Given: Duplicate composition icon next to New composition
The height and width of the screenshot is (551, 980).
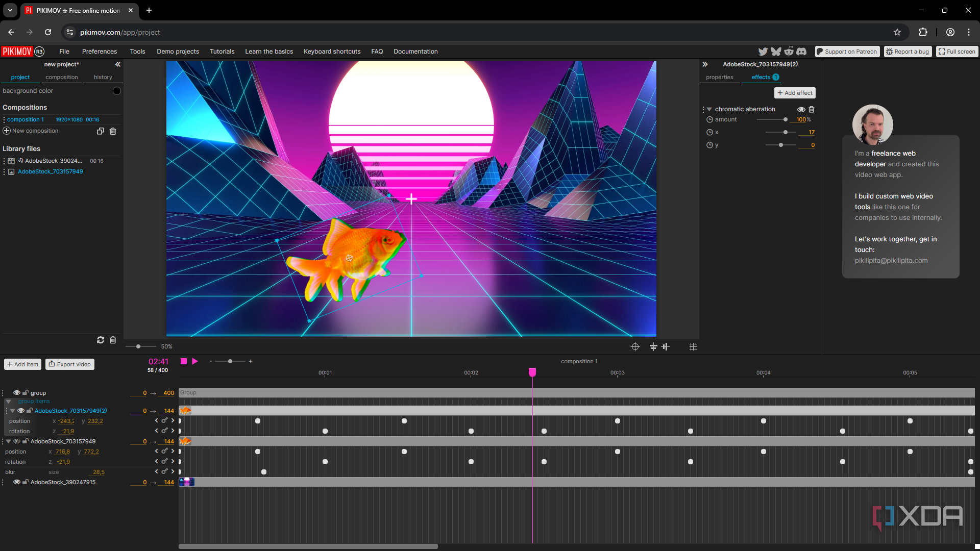Looking at the screenshot, I should coord(101,131).
